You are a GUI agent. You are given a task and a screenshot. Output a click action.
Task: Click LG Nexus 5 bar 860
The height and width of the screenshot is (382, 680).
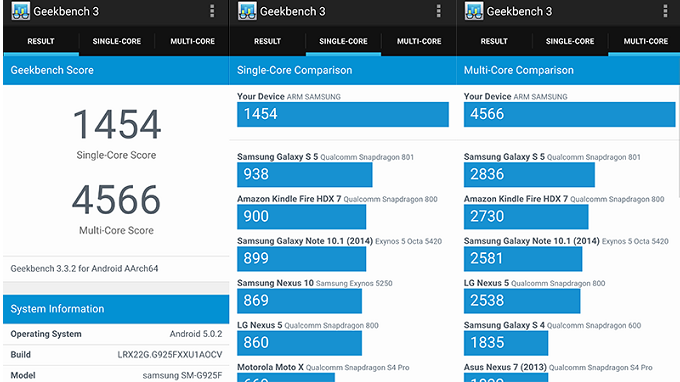(x=299, y=343)
